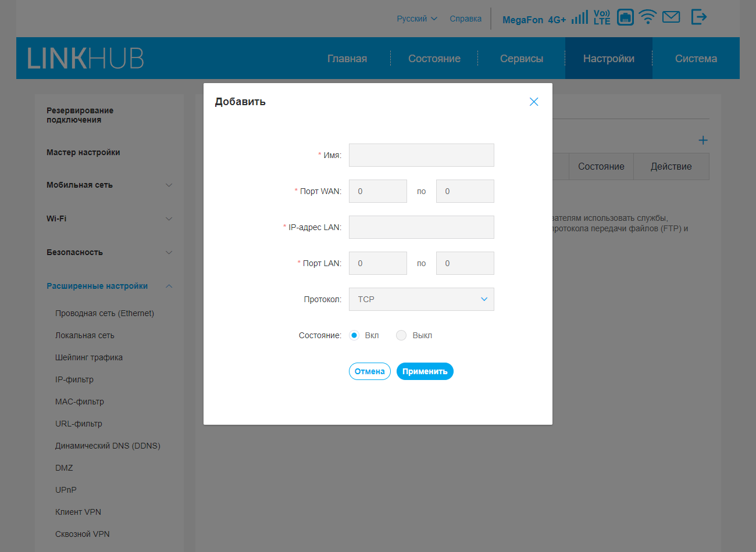Go to the Главная tab

[347, 58]
